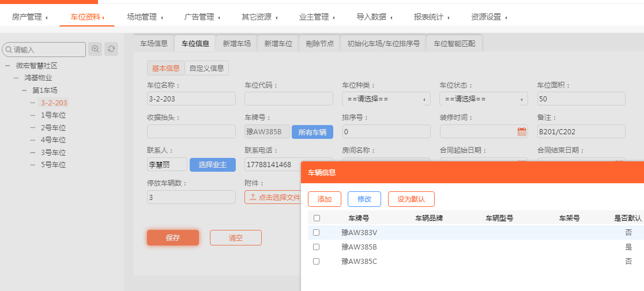
Task: Toggle the select-all checkbox in vehicle table header
Action: point(316,218)
